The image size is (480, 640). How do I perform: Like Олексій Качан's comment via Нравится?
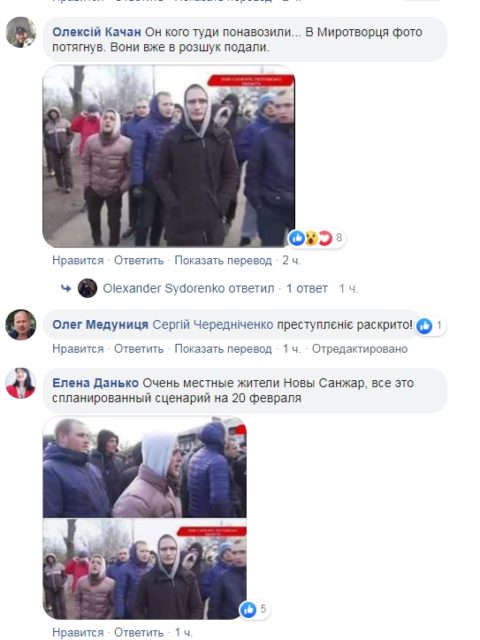(78, 260)
